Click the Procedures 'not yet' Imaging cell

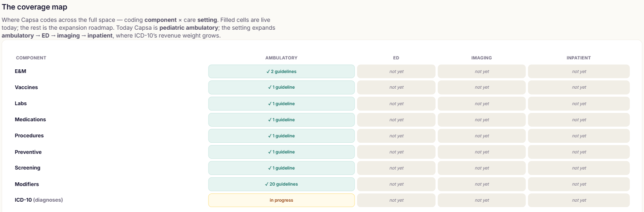coord(482,136)
